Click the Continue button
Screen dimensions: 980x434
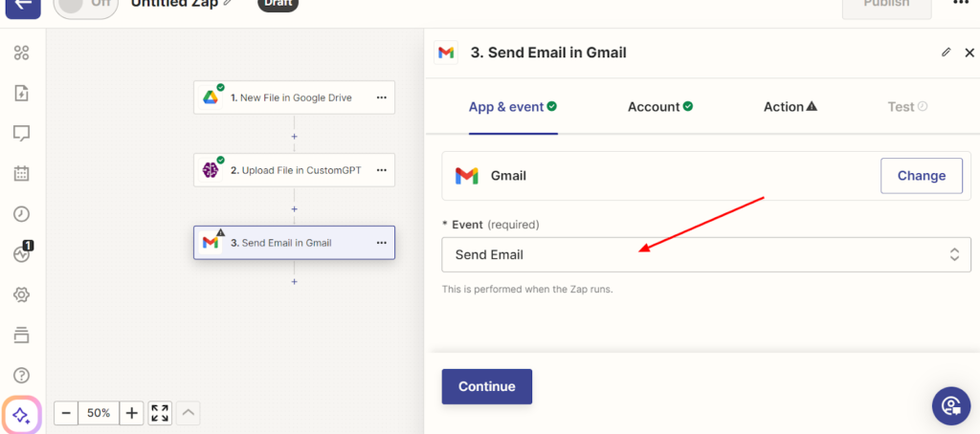(x=486, y=386)
